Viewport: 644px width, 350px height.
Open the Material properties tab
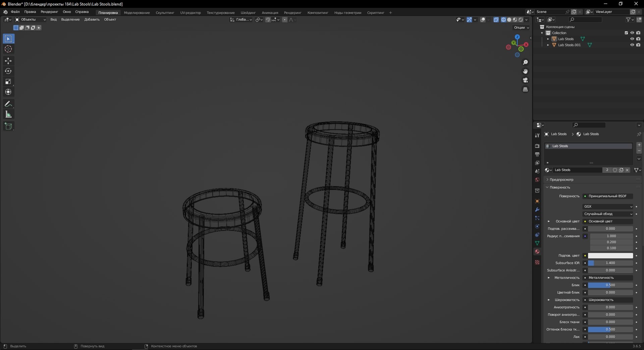537,251
